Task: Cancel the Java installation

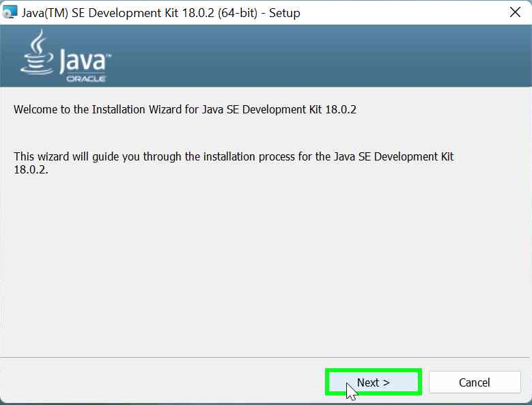Action: 475,382
